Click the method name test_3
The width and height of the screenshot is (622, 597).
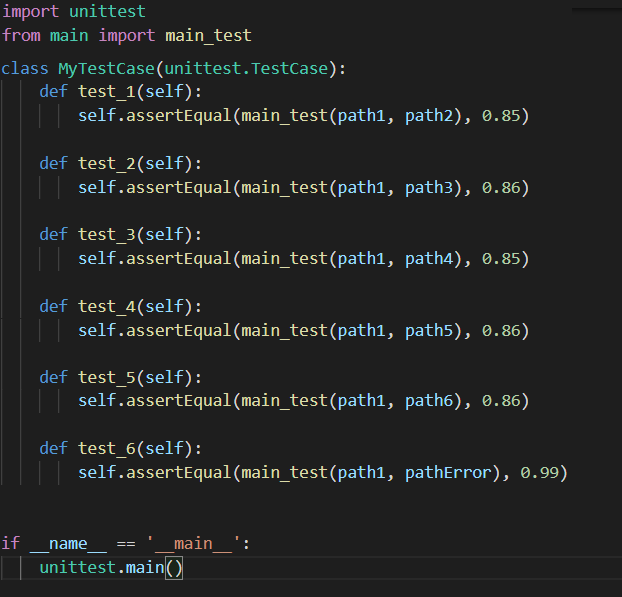(107, 234)
